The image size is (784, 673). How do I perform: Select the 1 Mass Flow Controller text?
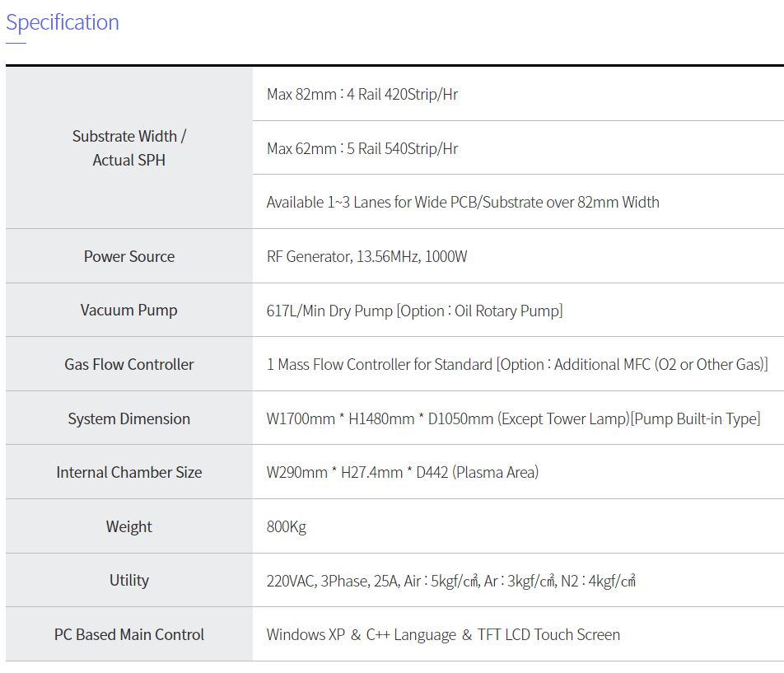click(517, 364)
